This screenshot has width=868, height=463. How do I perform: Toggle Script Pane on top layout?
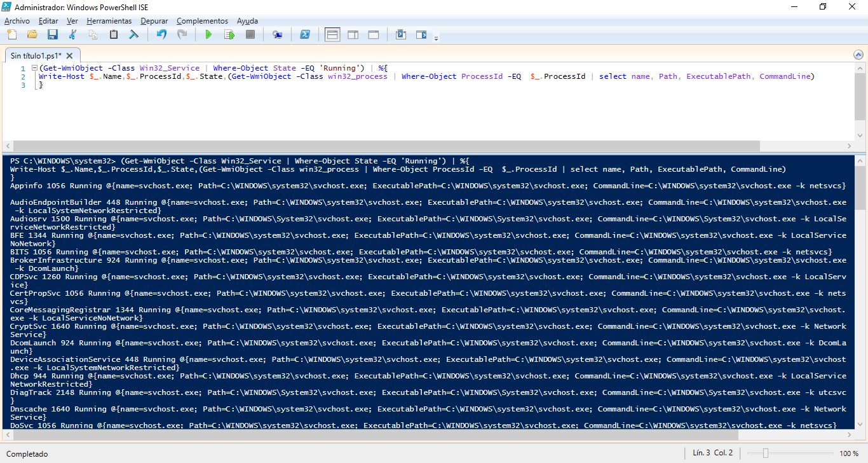(332, 34)
